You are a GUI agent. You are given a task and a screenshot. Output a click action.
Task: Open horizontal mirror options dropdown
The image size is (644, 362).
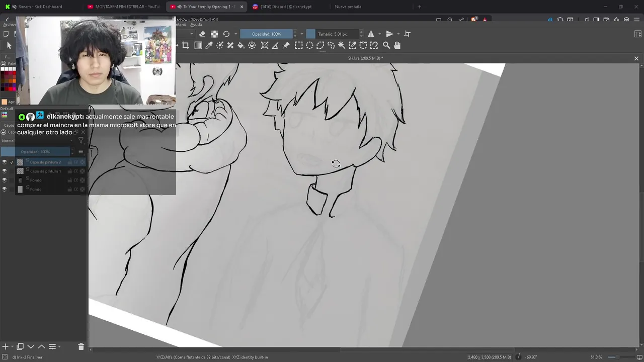379,34
